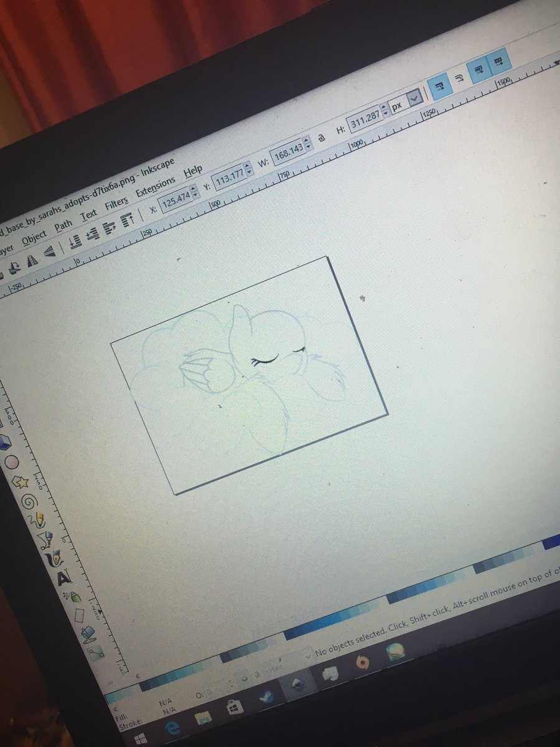Raise selection one step icon
This screenshot has width=560, height=747.
click(110, 228)
